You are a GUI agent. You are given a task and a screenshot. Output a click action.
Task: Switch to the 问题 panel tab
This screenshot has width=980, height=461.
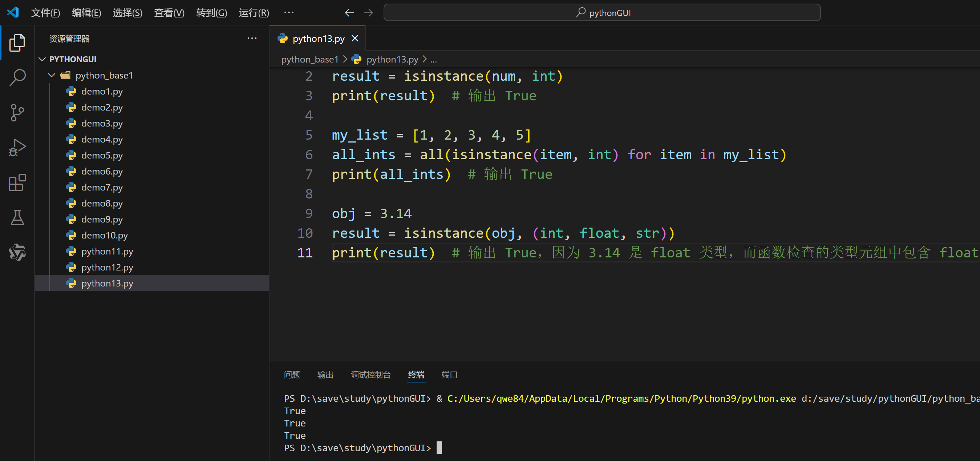coord(292,374)
